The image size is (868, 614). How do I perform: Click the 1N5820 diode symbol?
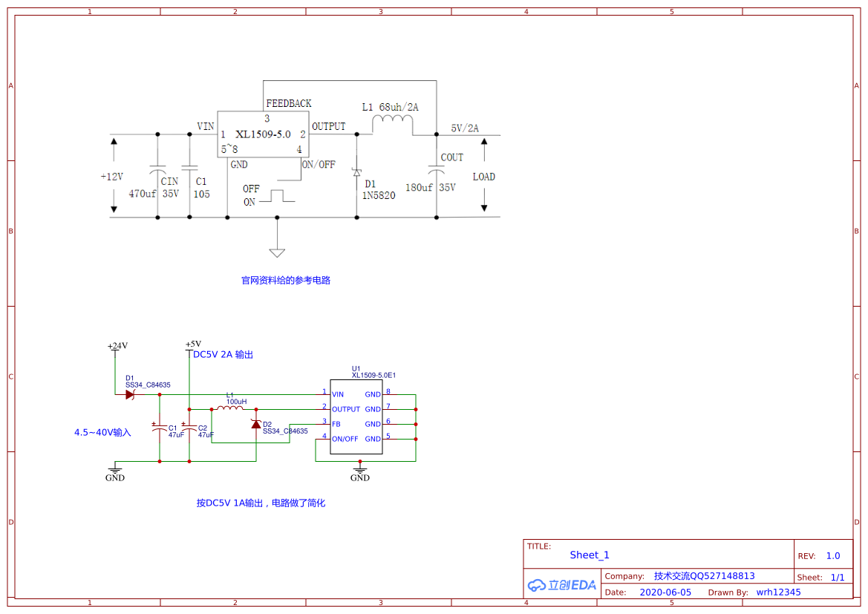356,173
